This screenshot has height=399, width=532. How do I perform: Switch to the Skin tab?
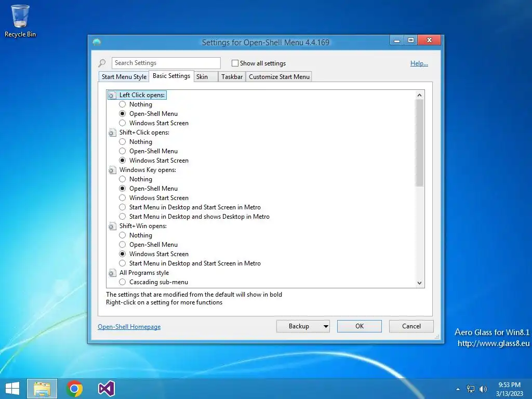point(206,77)
